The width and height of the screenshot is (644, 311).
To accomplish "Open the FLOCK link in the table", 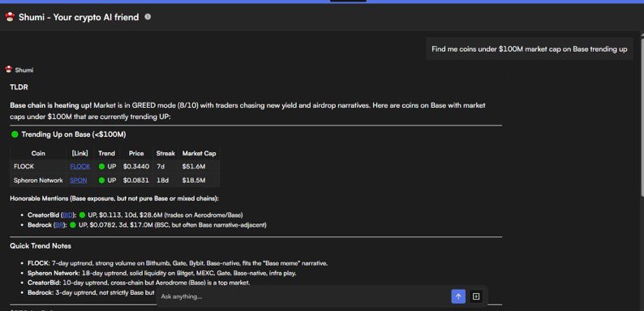I will (x=80, y=167).
